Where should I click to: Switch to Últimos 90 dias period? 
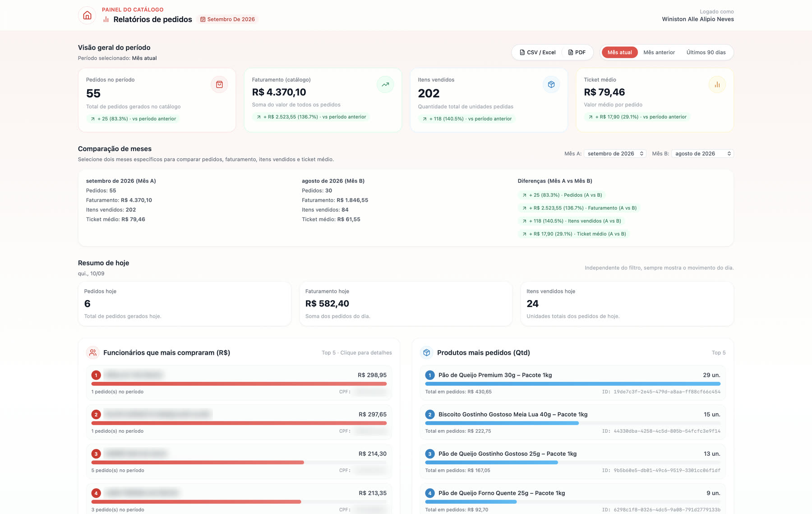(706, 52)
